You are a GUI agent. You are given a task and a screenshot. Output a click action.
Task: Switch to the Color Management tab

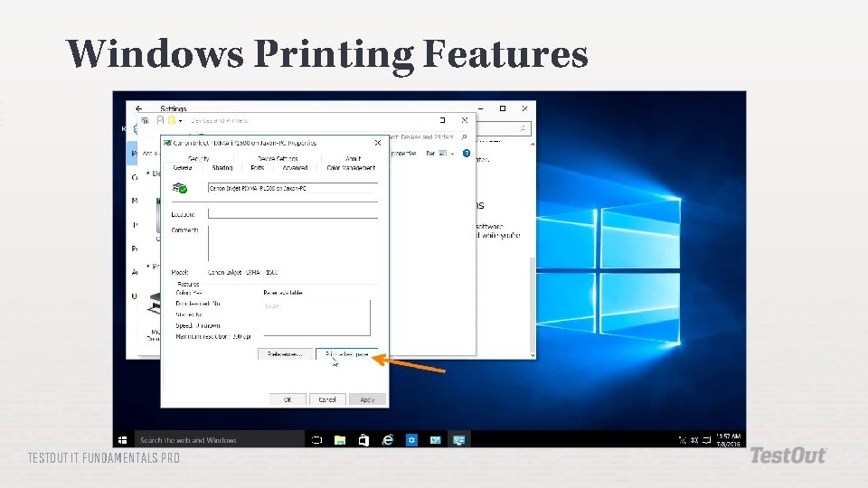(351, 168)
